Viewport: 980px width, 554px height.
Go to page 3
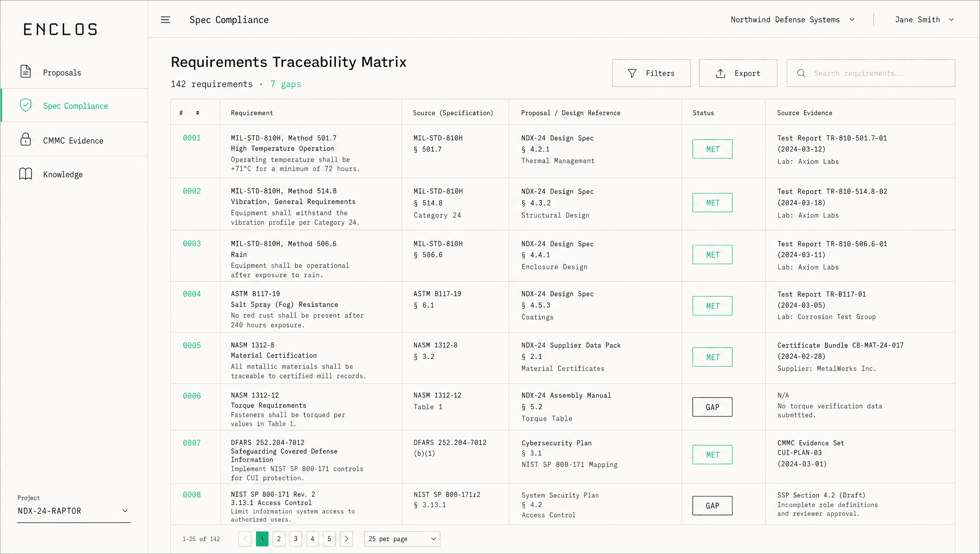tap(296, 539)
